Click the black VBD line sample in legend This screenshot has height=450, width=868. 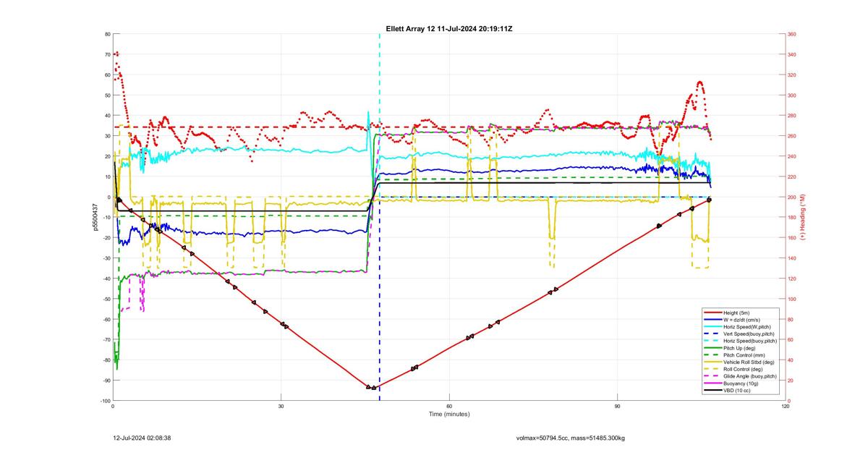[x=712, y=391]
